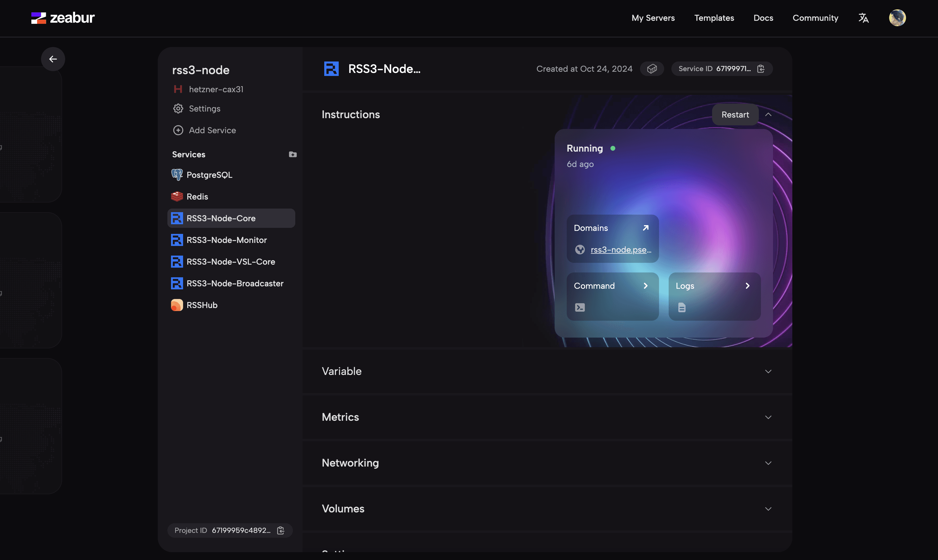Click the Running status text
This screenshot has height=560, width=938.
[585, 148]
